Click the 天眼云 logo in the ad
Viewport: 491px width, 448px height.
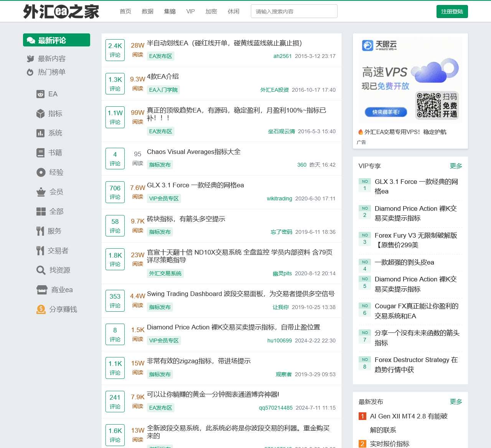click(379, 46)
